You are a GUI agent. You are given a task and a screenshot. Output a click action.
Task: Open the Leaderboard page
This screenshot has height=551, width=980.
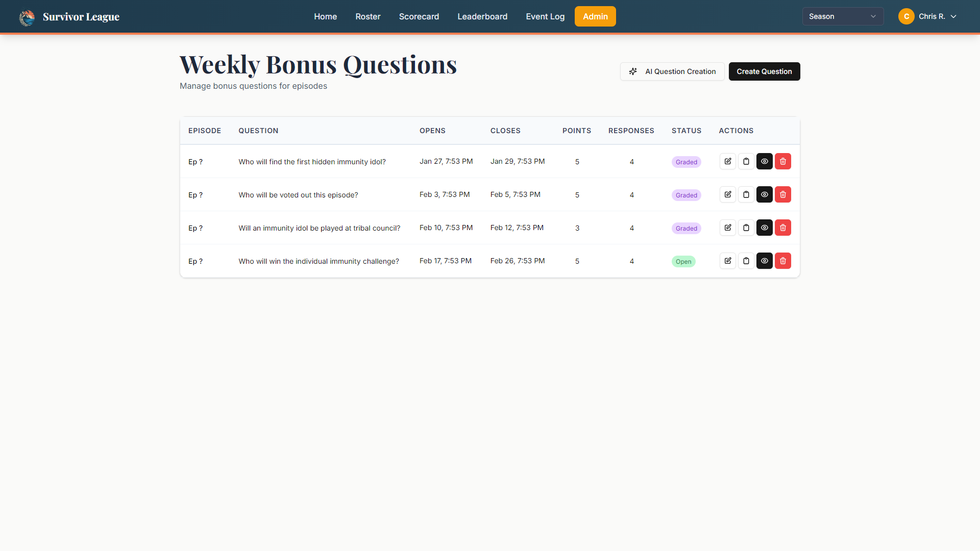click(x=482, y=16)
